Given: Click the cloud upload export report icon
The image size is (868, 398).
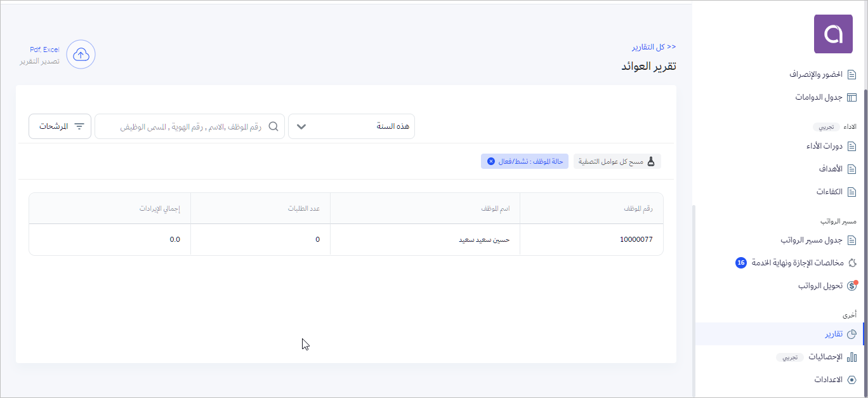Looking at the screenshot, I should pyautogui.click(x=81, y=55).
